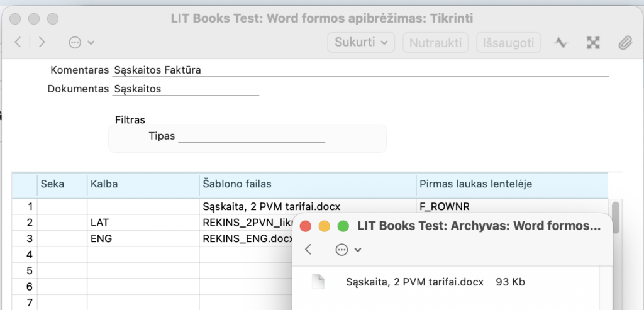Viewport: 644px width, 310px height.
Task: Click the REKINS_ENG.docx template cell
Action: click(247, 239)
